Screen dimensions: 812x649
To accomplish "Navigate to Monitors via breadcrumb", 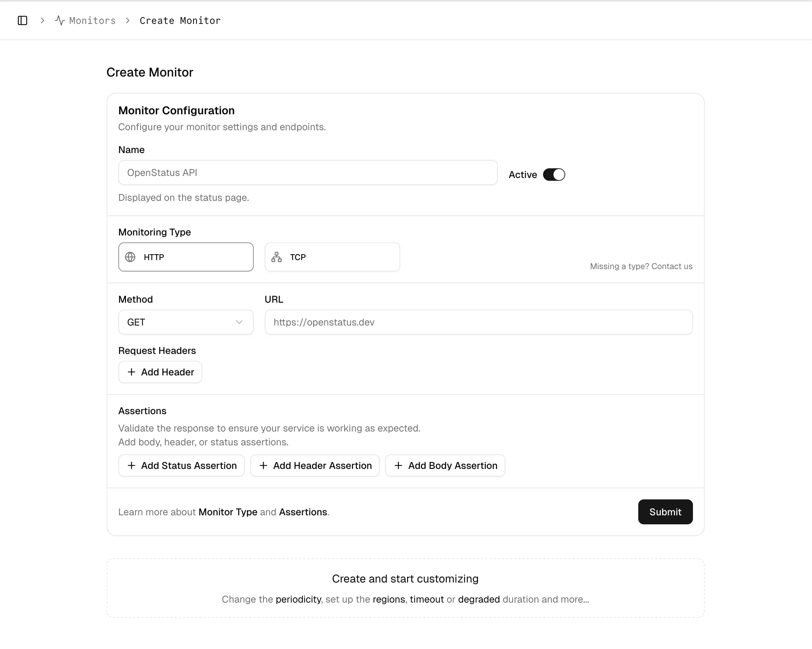I will [x=92, y=21].
